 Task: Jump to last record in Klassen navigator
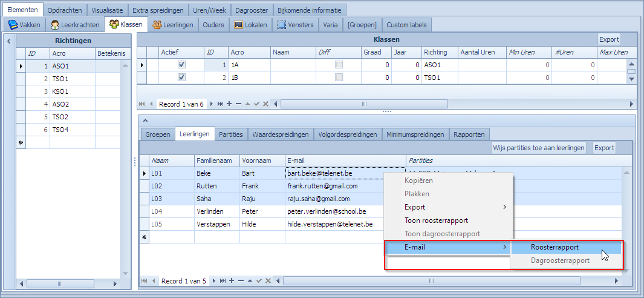(220, 104)
